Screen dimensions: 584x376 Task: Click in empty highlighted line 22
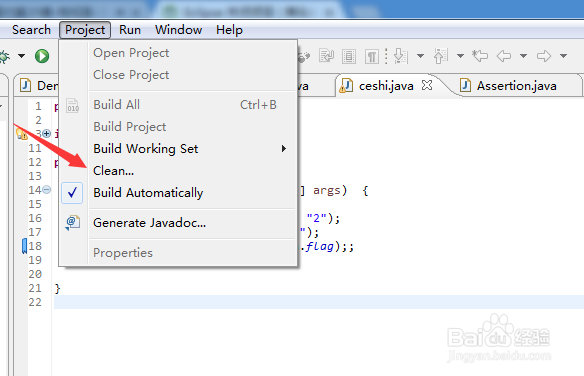(319, 302)
